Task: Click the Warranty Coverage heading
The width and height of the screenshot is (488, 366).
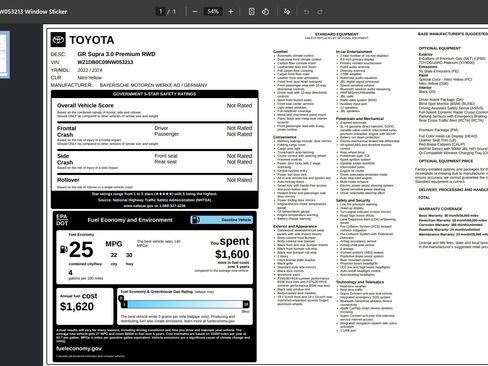Action: [440, 209]
